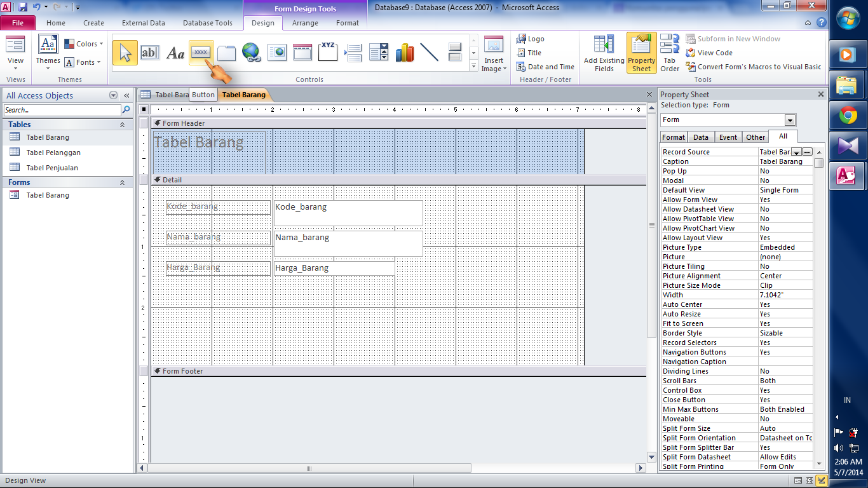Select the arrow pointer tool in Controls
The image size is (868, 488).
(x=125, y=53)
